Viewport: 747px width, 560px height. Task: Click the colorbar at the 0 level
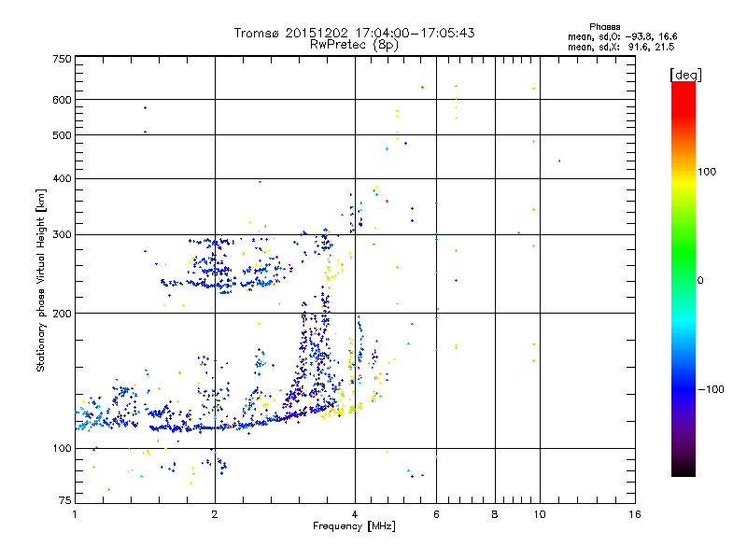[683, 280]
